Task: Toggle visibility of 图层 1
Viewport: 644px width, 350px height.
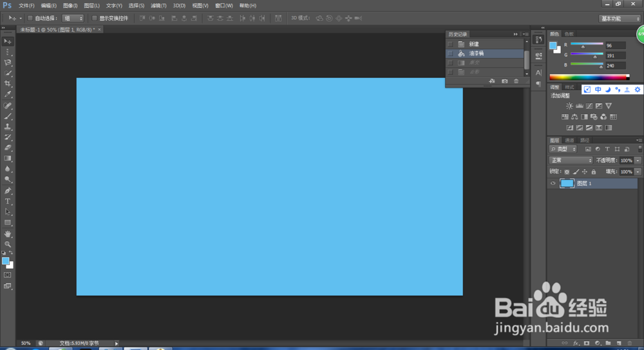Action: (553, 184)
